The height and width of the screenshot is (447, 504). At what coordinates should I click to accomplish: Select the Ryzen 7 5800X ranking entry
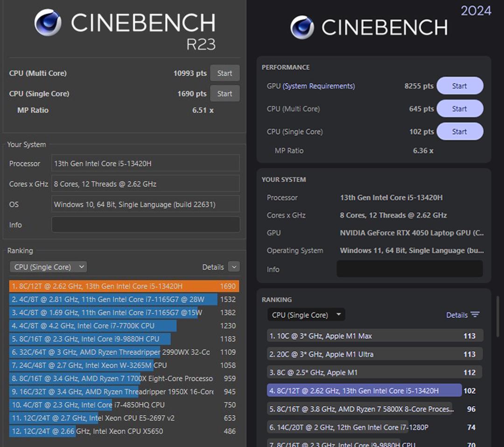359,409
